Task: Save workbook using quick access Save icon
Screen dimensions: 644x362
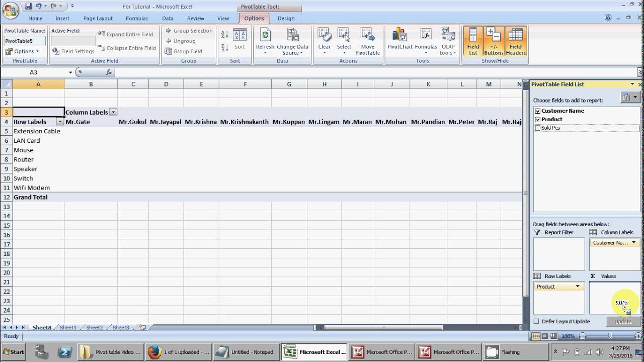Action: pos(28,6)
